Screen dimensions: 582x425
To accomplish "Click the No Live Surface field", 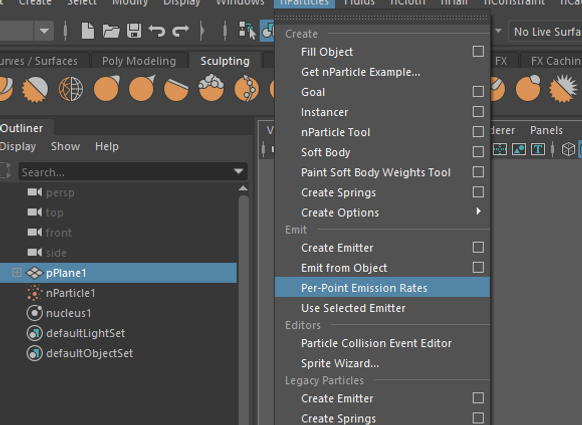I will pos(545,32).
